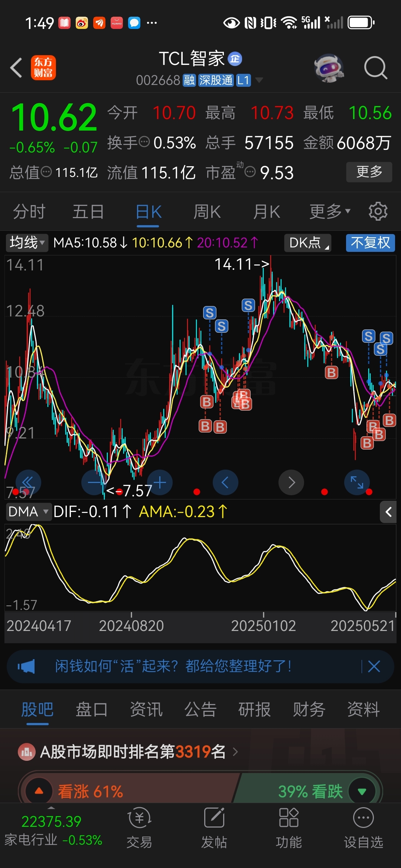Zoom out chart with minus button
The width and height of the screenshot is (401, 868).
(94, 482)
